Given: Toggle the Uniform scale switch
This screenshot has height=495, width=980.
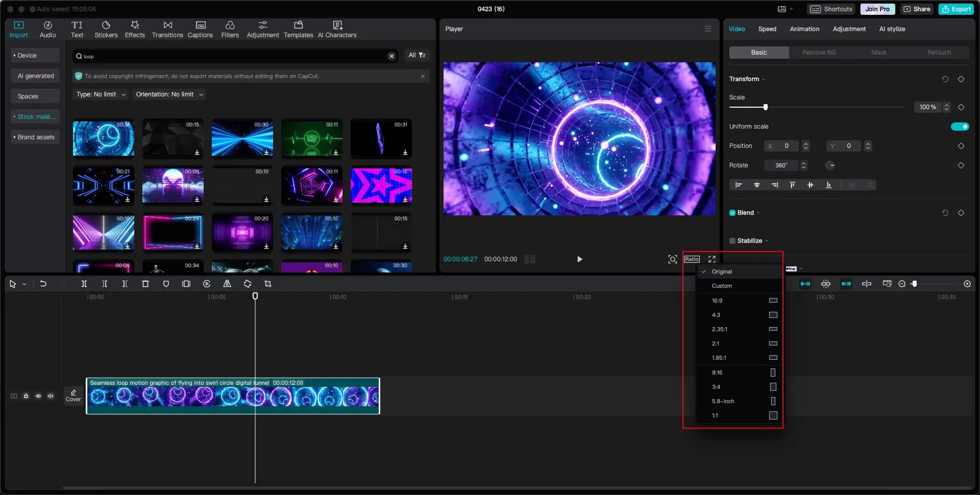Looking at the screenshot, I should click(960, 127).
